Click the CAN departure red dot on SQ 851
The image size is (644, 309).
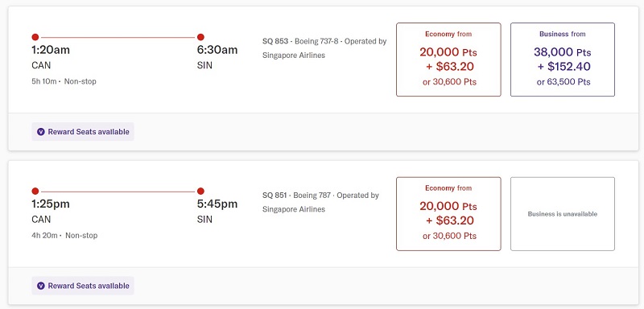35,192
